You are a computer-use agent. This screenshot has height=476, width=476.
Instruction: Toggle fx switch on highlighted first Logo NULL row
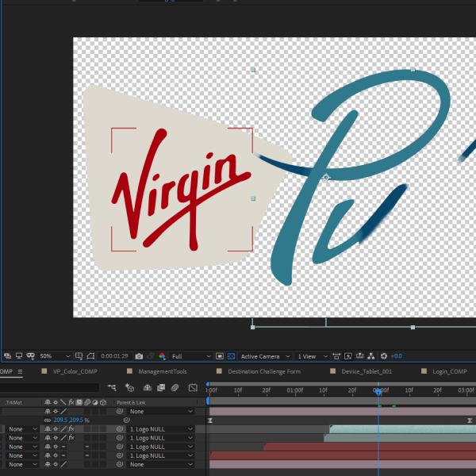click(x=71, y=429)
